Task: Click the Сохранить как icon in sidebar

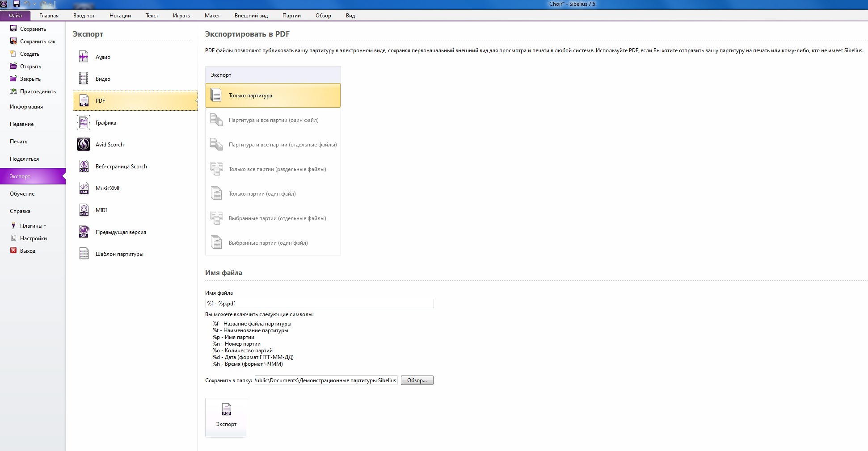Action: [x=13, y=41]
